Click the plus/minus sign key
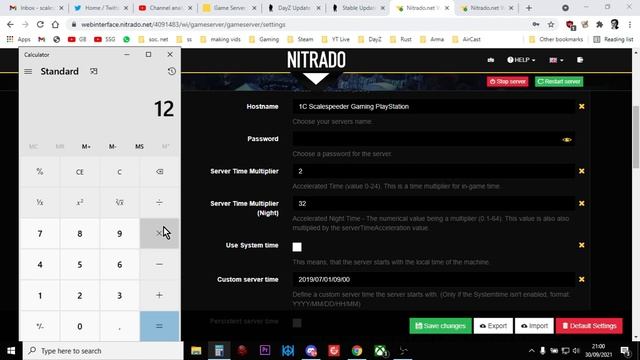640x360 pixels. (x=40, y=326)
